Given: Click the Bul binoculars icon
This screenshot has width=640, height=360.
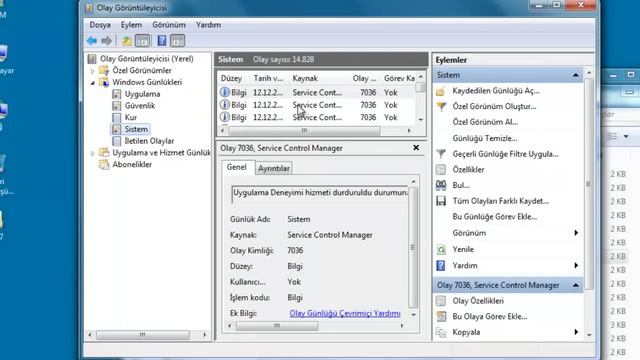Looking at the screenshot, I should coord(441,185).
